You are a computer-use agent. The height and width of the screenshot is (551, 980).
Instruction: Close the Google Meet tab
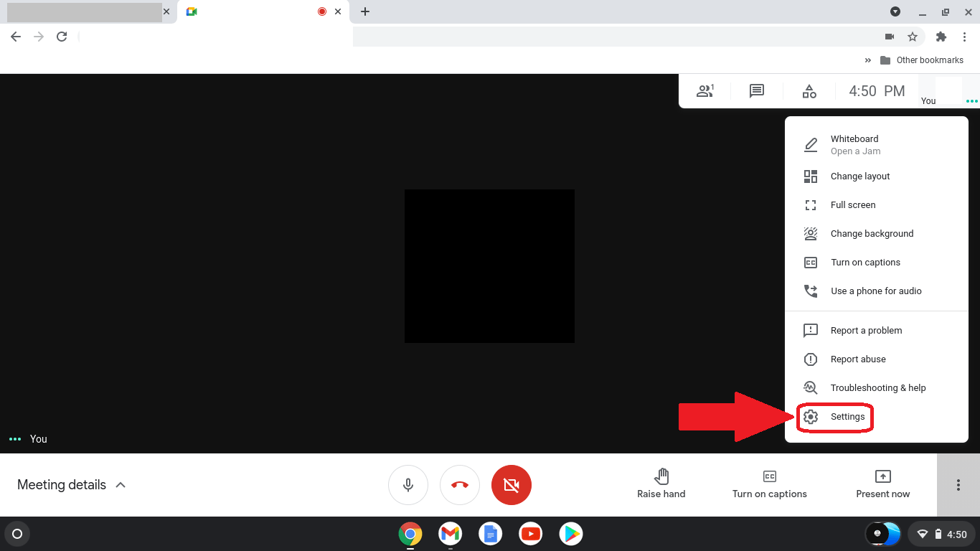tap(338, 11)
